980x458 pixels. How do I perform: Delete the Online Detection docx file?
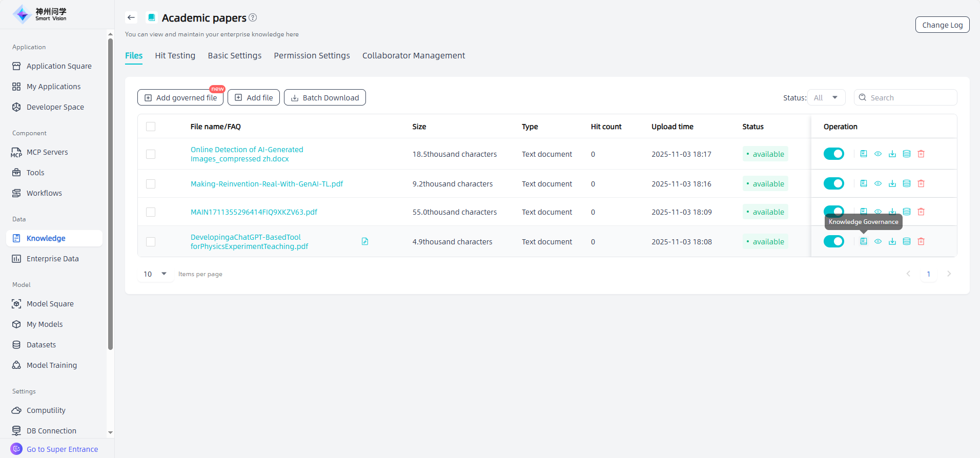point(921,154)
